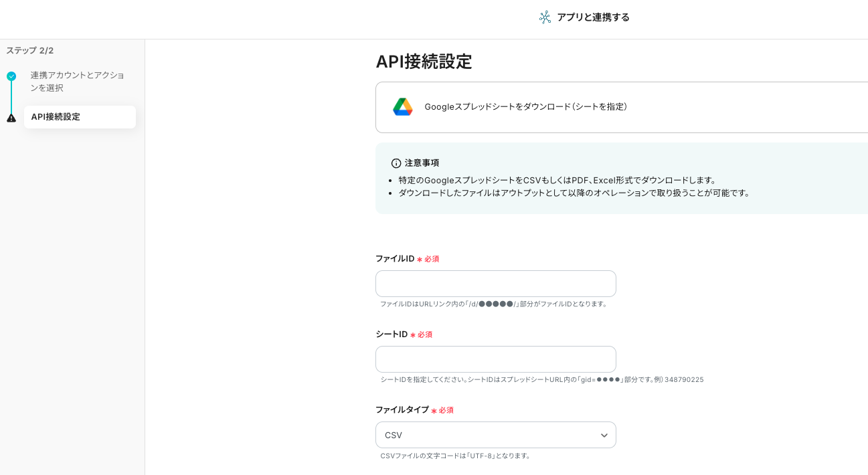Click the info icon beside 注意事項
The height and width of the screenshot is (475, 868).
coord(396,163)
